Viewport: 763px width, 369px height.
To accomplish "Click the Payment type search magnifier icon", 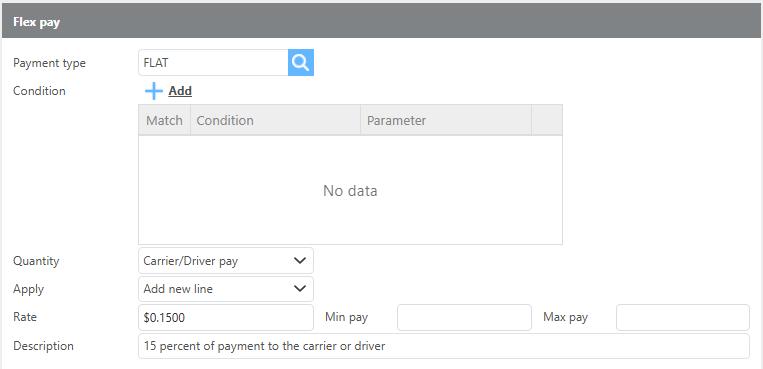I will (x=301, y=62).
